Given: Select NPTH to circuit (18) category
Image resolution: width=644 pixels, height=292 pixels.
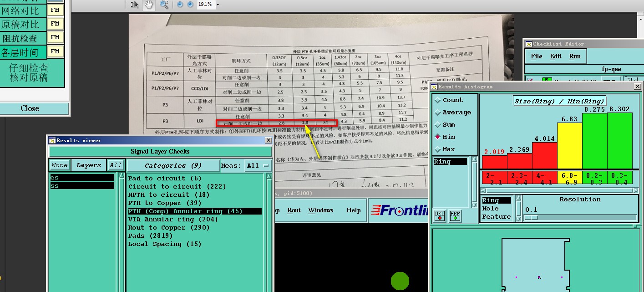Looking at the screenshot, I should click(x=169, y=195).
